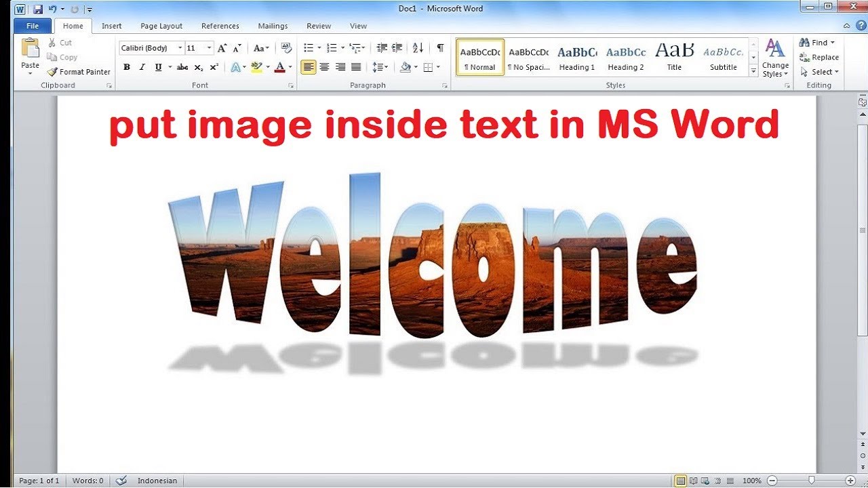The width and height of the screenshot is (868, 488).
Task: Click the zoom slider in status bar
Action: tap(812, 481)
